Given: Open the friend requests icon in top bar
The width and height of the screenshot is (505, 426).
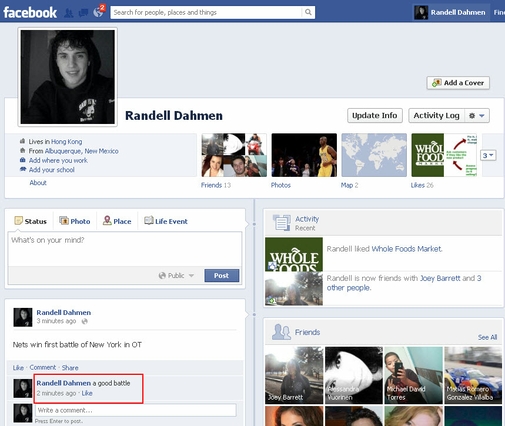Looking at the screenshot, I should 69,13.
